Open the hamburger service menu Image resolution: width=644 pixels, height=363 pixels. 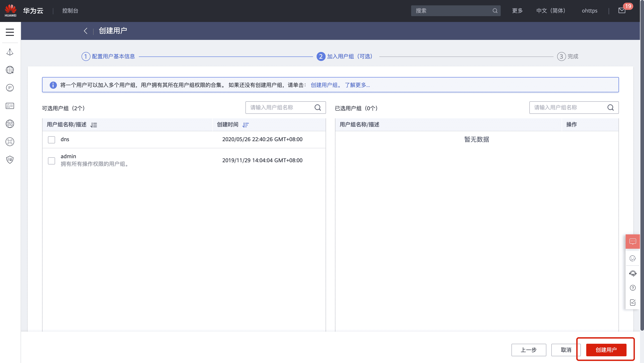[10, 32]
